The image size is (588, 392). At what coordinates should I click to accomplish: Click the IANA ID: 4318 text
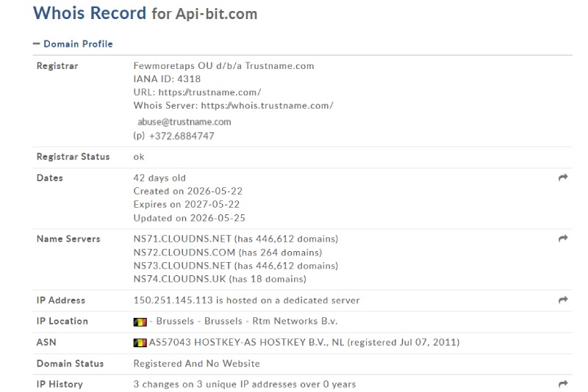click(x=167, y=79)
